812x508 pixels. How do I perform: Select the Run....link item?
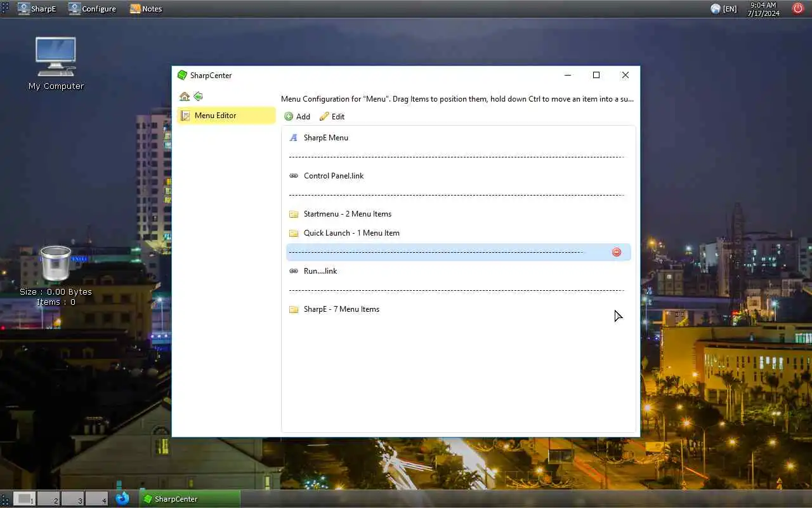pyautogui.click(x=458, y=271)
